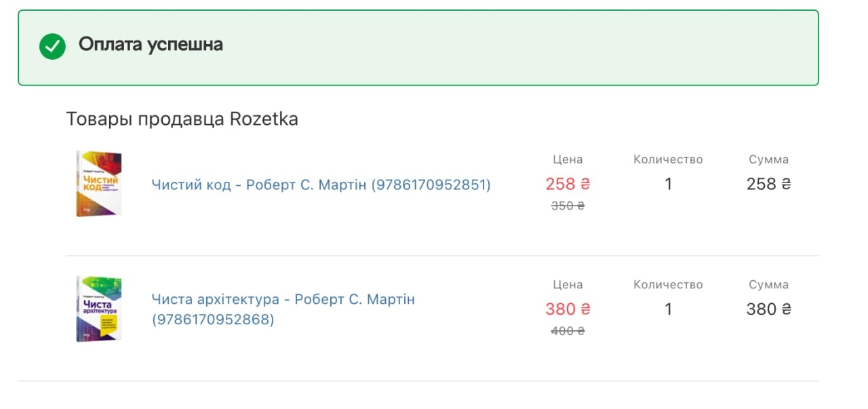Click the black 380 ₴ sum amount

pos(768,309)
